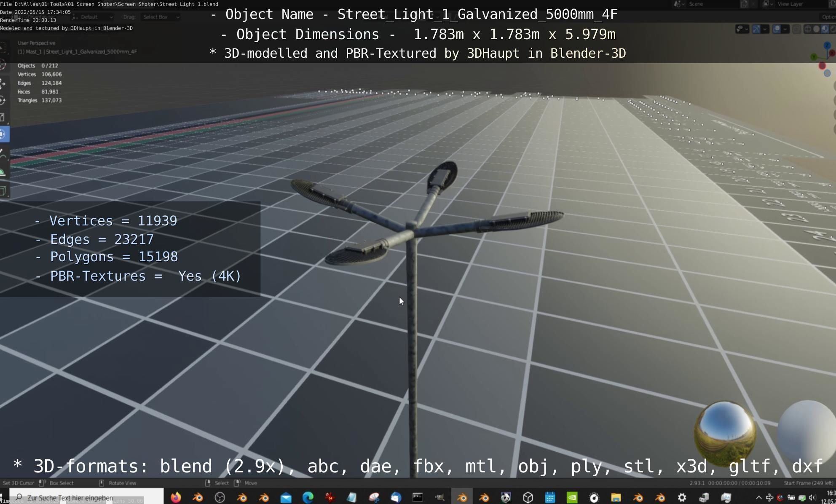This screenshot has width=836, height=504.
Task: Open the volume control in tray
Action: pyautogui.click(x=812, y=498)
